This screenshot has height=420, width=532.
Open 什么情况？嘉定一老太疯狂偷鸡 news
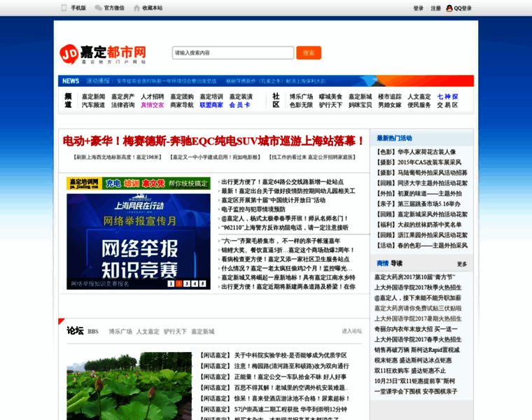tap(287, 268)
